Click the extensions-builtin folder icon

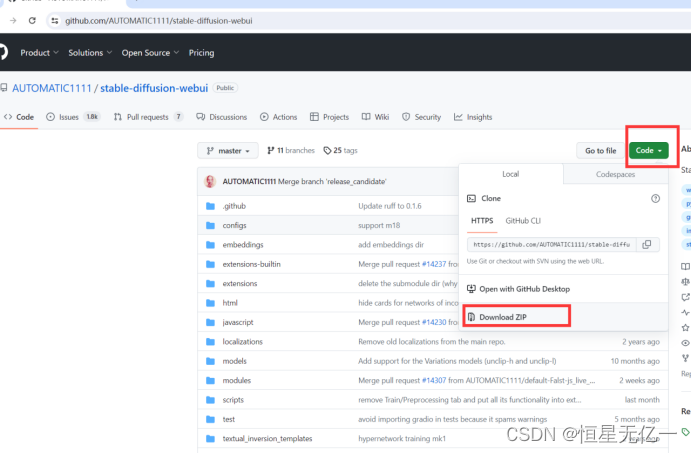pyautogui.click(x=211, y=264)
